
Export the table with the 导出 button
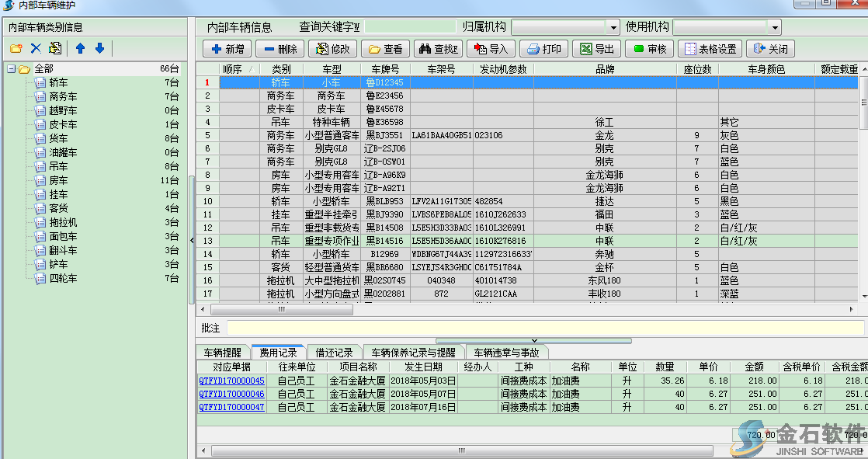coord(596,49)
